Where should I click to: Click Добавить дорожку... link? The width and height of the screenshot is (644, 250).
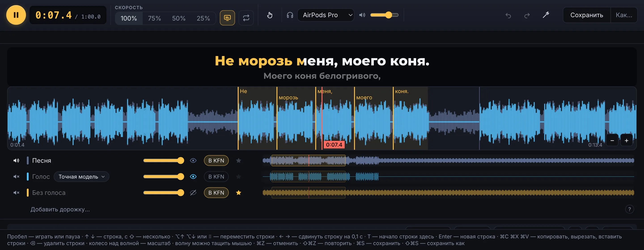click(x=60, y=209)
